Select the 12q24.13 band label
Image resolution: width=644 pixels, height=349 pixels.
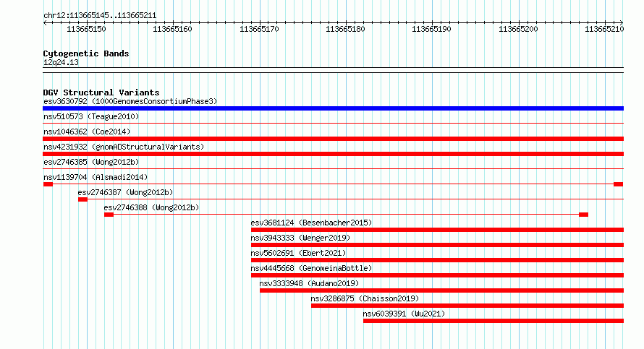61,62
